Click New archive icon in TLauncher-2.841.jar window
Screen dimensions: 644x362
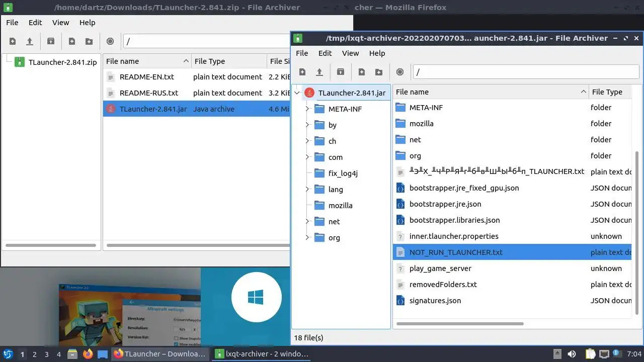[x=302, y=72]
